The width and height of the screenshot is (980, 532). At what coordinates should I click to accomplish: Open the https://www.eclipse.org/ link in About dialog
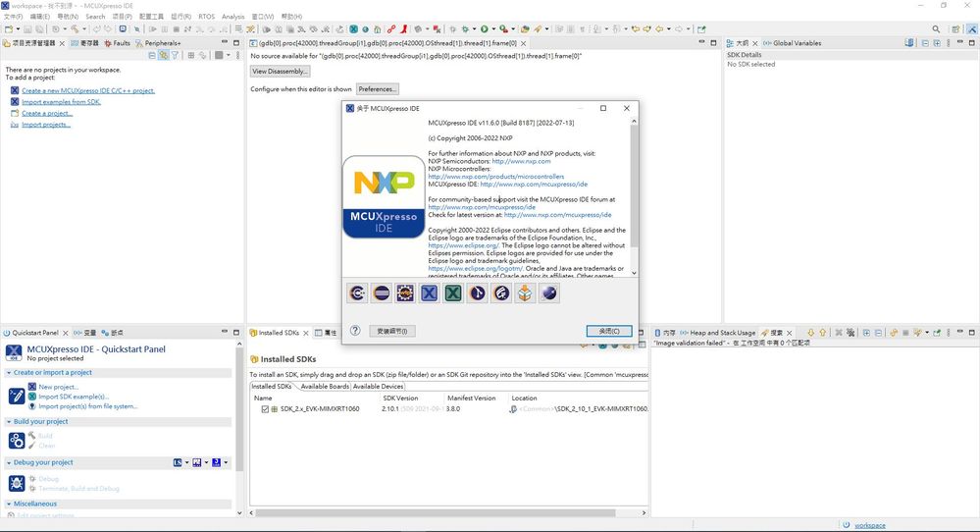[x=463, y=245]
